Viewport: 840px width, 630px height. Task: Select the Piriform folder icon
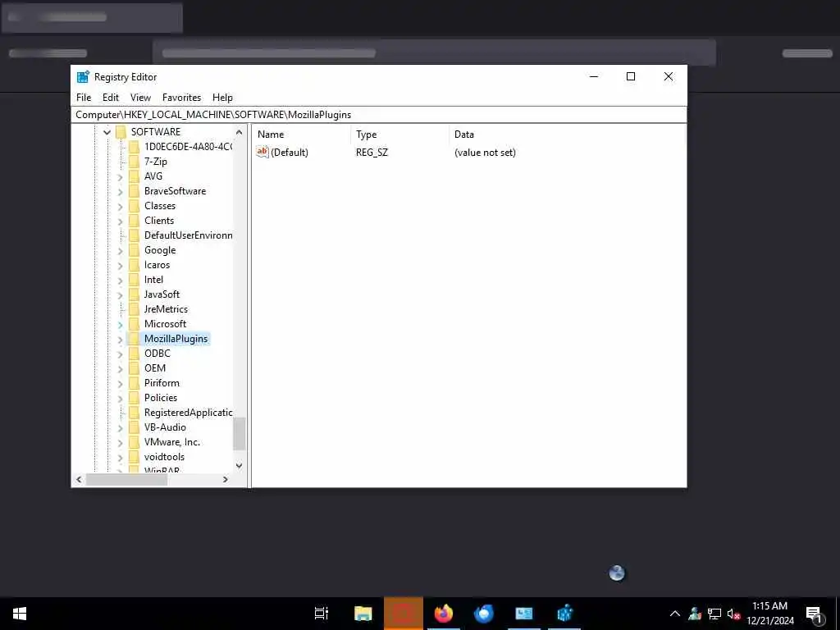tap(134, 383)
